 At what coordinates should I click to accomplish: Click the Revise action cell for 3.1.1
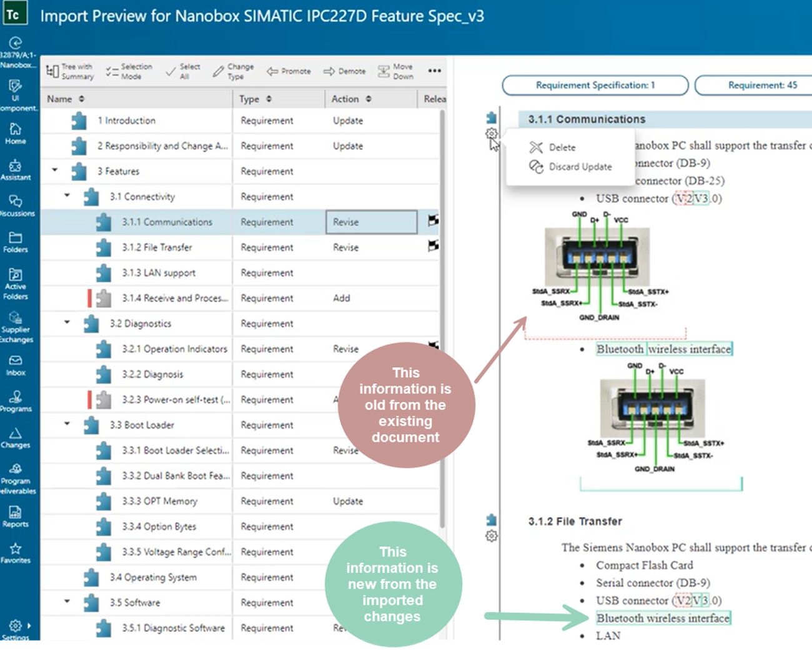pos(371,222)
